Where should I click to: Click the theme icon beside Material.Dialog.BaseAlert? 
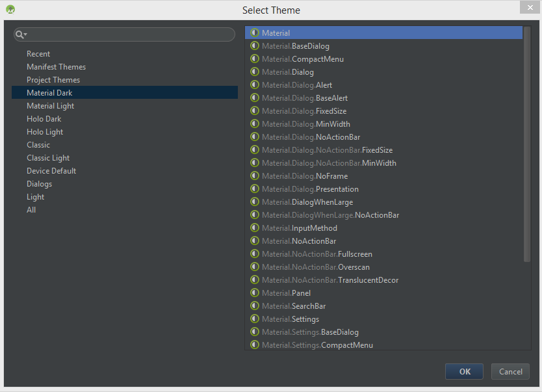point(255,98)
